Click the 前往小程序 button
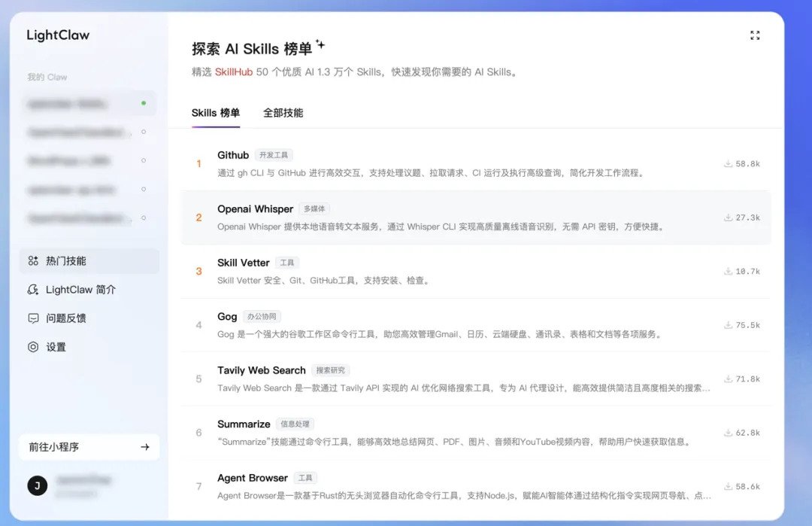The height and width of the screenshot is (526, 812). click(89, 447)
